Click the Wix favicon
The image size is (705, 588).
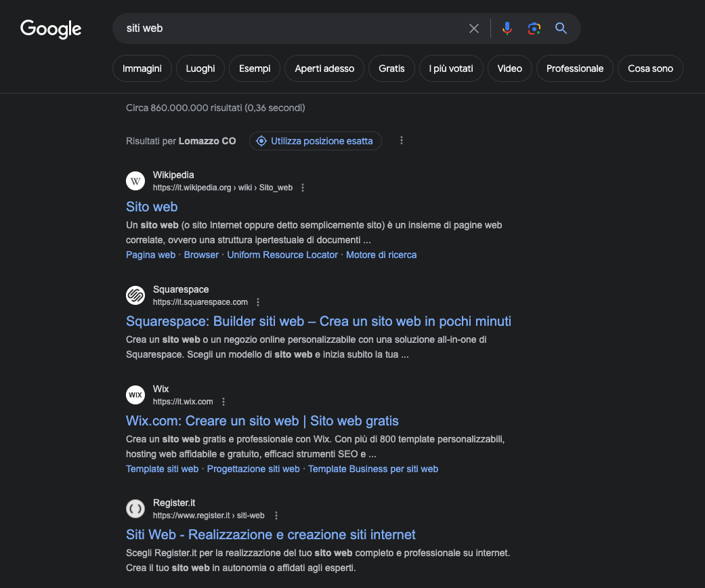click(135, 395)
